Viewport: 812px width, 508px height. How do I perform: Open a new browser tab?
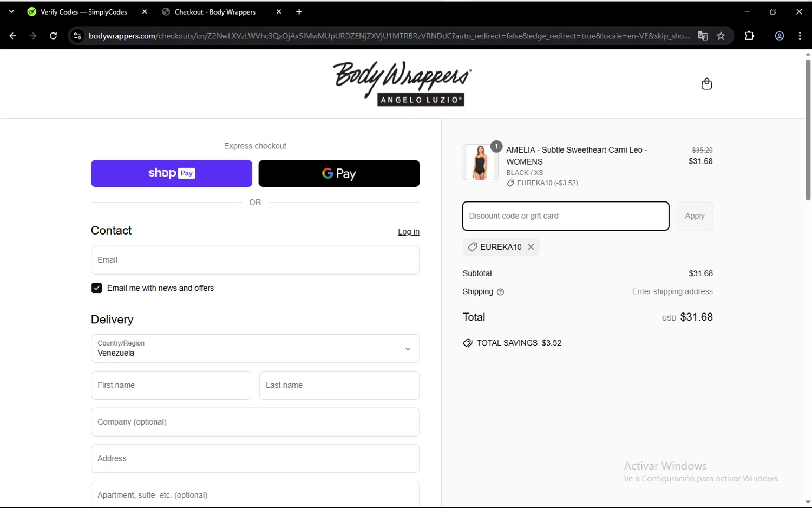(299, 11)
